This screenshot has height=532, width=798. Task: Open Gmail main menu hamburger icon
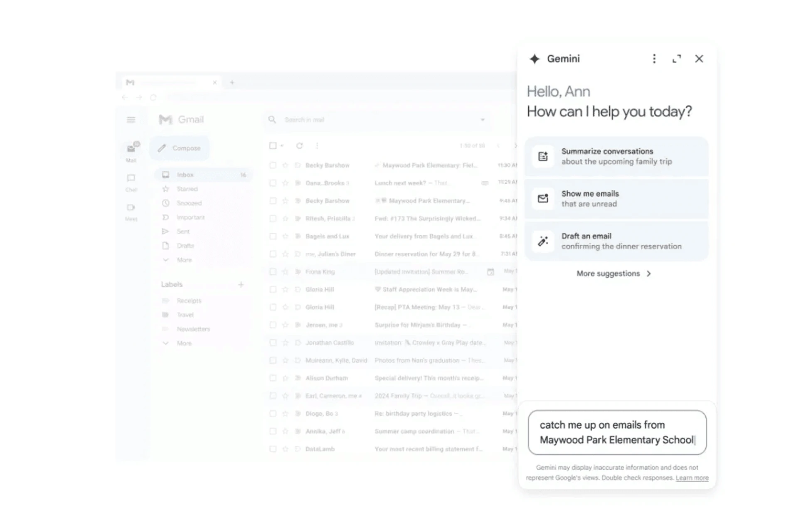tap(131, 120)
